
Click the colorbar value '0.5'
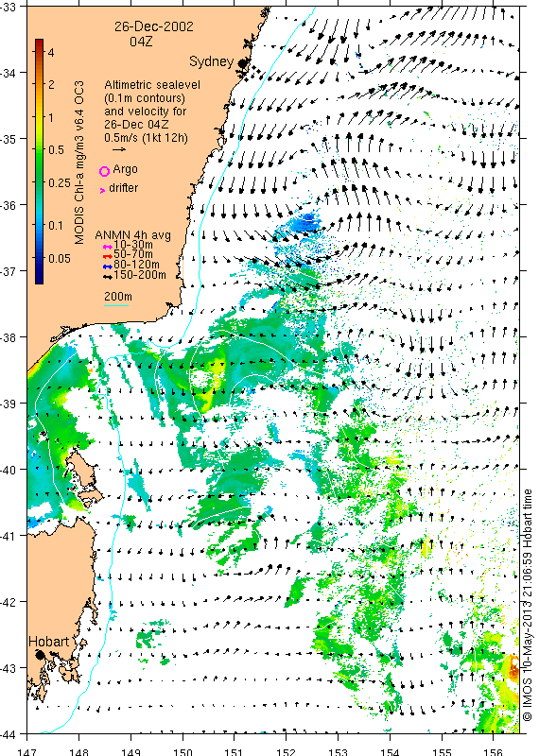click(56, 150)
